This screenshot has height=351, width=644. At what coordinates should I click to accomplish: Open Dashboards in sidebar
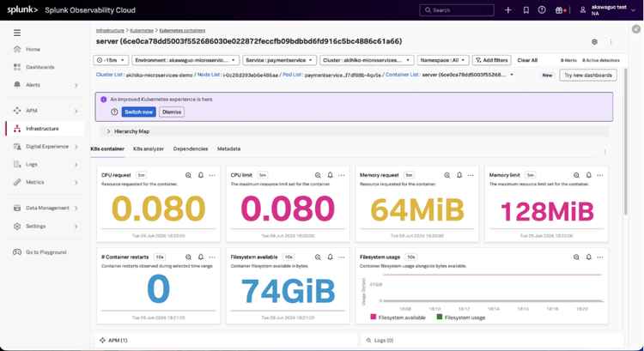pos(39,67)
